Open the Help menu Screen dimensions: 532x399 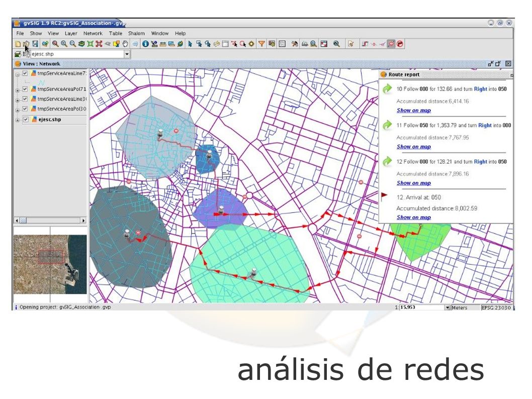coord(180,33)
